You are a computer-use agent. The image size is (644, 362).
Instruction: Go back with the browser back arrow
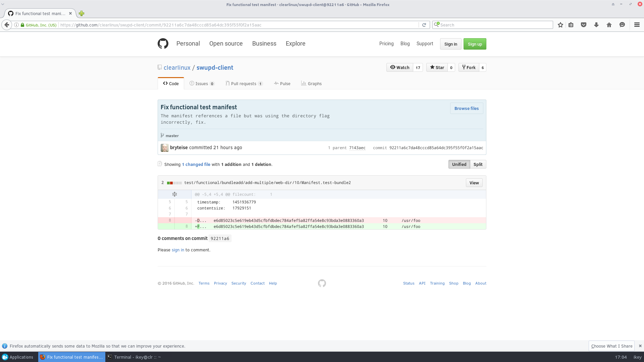coord(7,25)
